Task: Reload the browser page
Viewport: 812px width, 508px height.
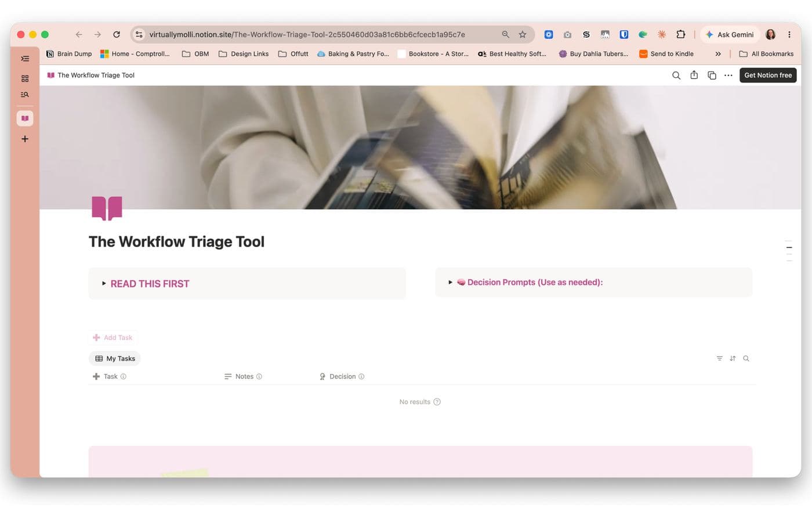Action: pos(117,35)
